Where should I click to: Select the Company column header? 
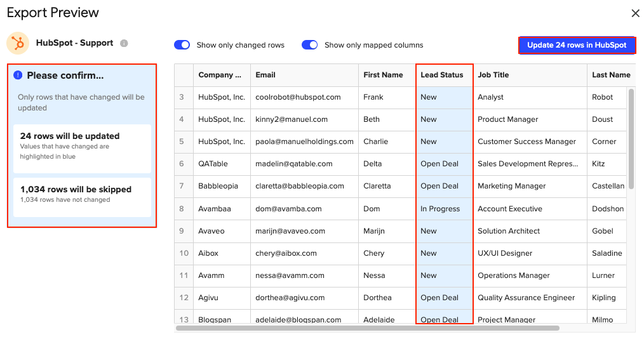tap(220, 75)
